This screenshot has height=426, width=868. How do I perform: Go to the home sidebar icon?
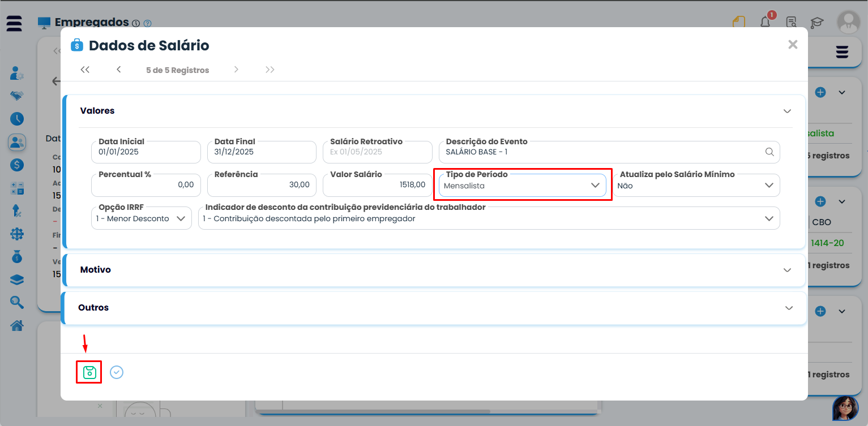pyautogui.click(x=17, y=325)
